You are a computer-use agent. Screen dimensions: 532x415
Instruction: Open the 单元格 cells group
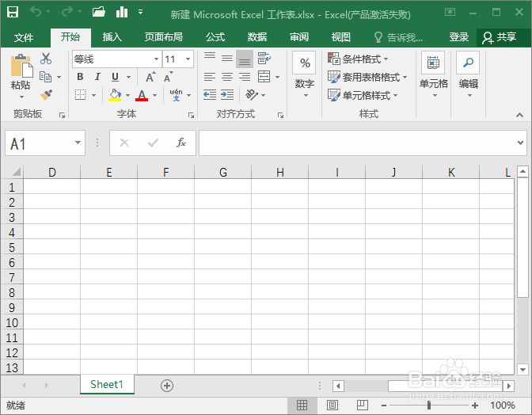point(434,74)
